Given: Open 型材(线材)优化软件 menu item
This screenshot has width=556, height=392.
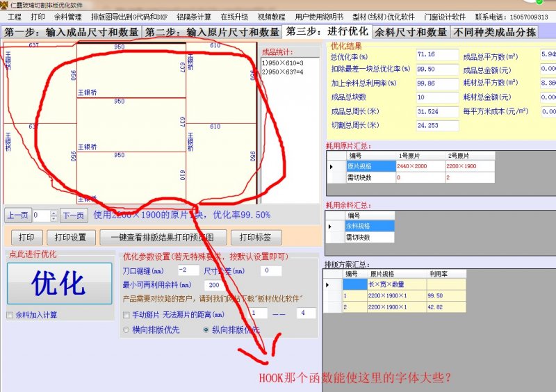Looking at the screenshot, I should click(x=384, y=17).
